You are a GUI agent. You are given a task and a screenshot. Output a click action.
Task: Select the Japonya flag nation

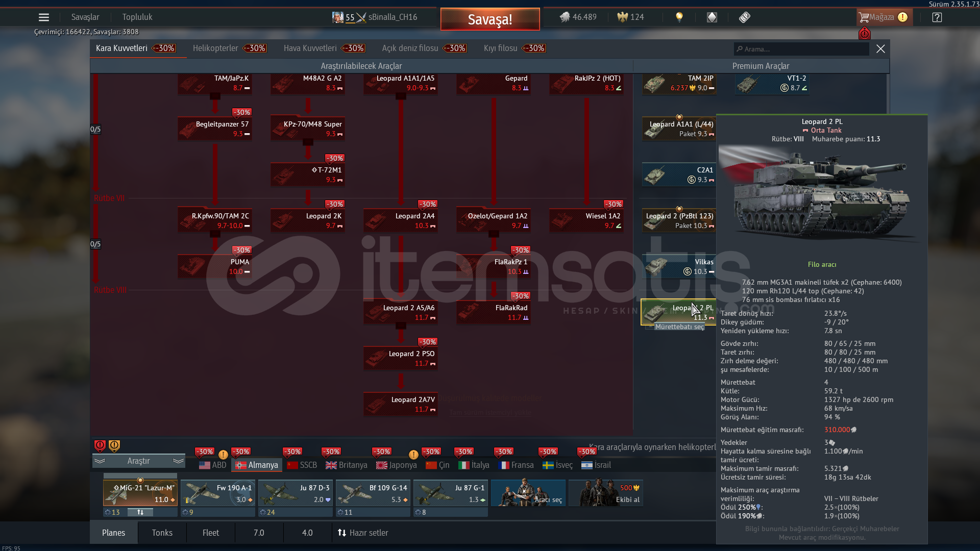397,465
